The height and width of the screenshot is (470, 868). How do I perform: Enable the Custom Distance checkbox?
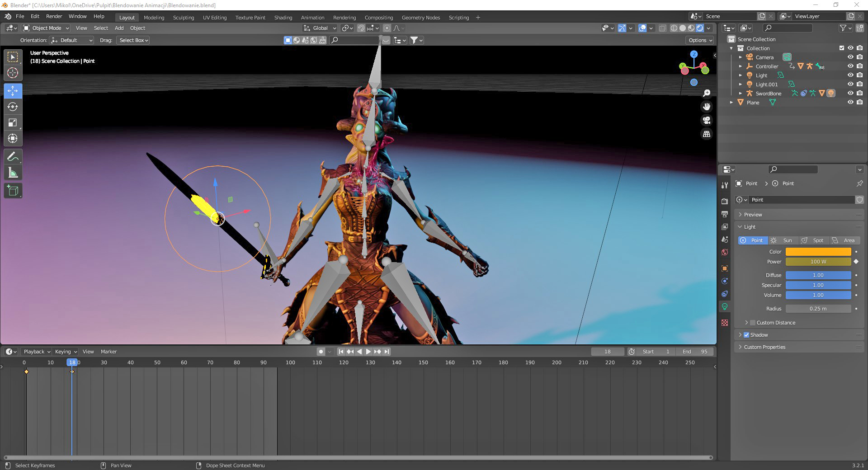[753, 323]
